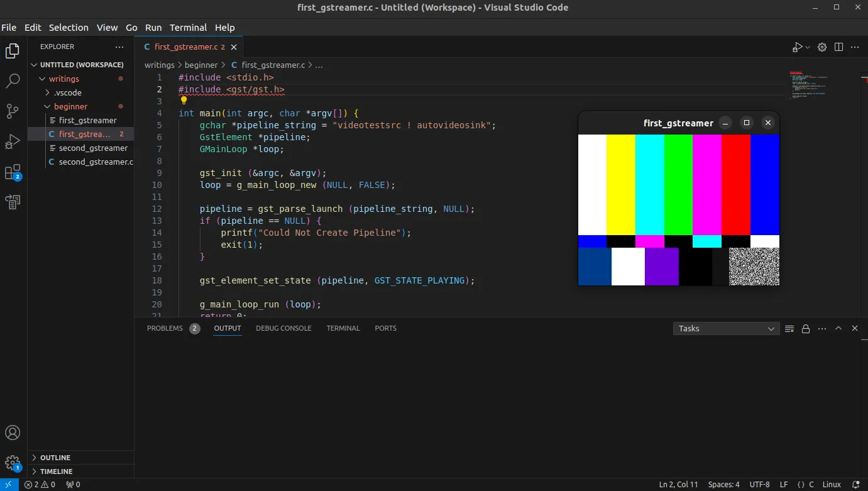
Task: Toggle output scroll lock icon
Action: coord(806,328)
